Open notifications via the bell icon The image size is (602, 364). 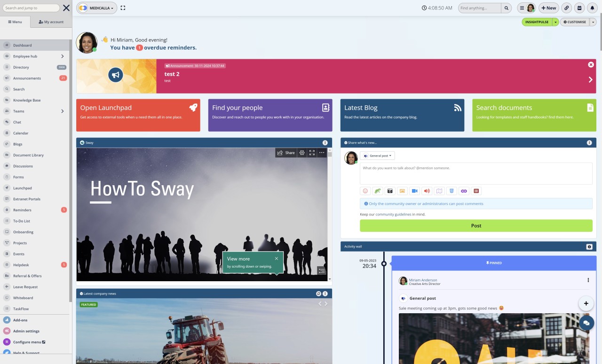click(x=592, y=8)
